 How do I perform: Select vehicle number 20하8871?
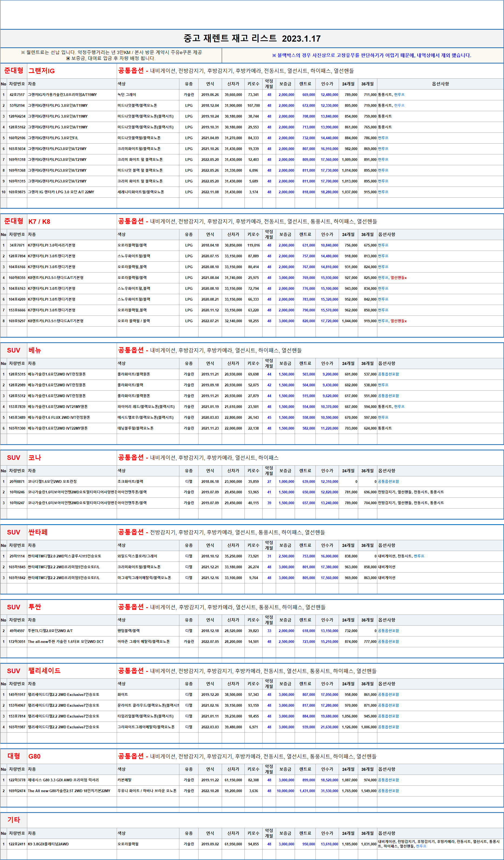pos(17,482)
